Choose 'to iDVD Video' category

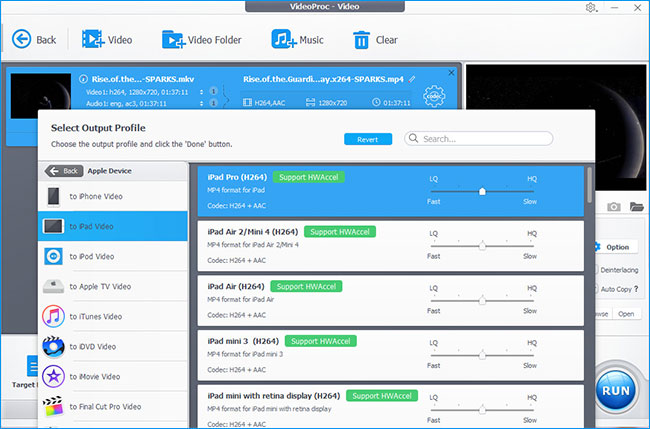(113, 347)
